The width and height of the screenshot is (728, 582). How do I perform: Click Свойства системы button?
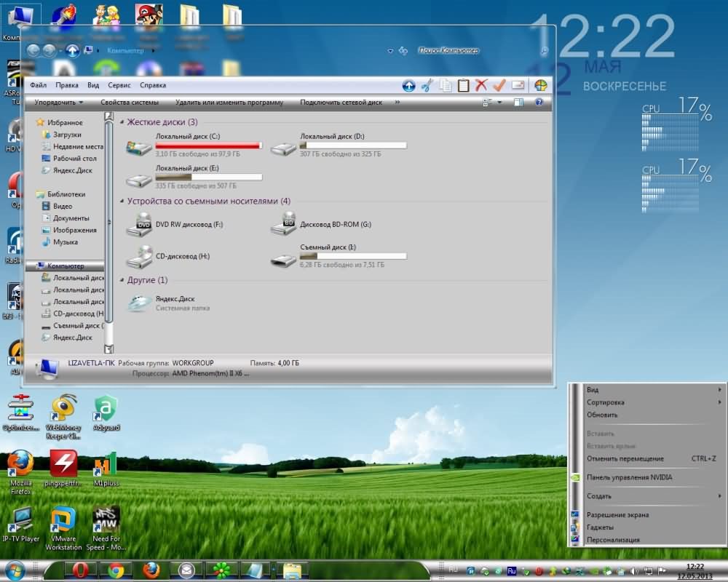click(x=130, y=103)
